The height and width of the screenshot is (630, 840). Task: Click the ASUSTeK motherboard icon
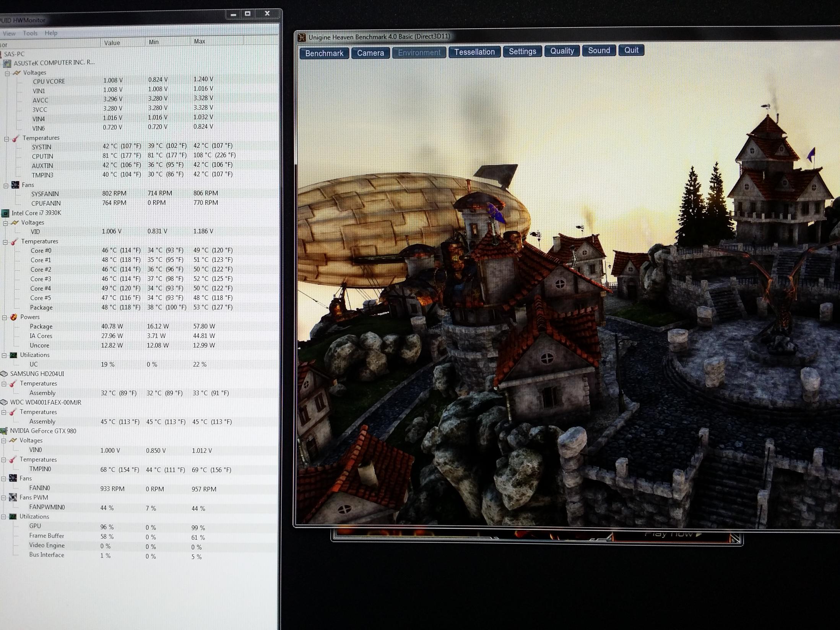pos(7,63)
